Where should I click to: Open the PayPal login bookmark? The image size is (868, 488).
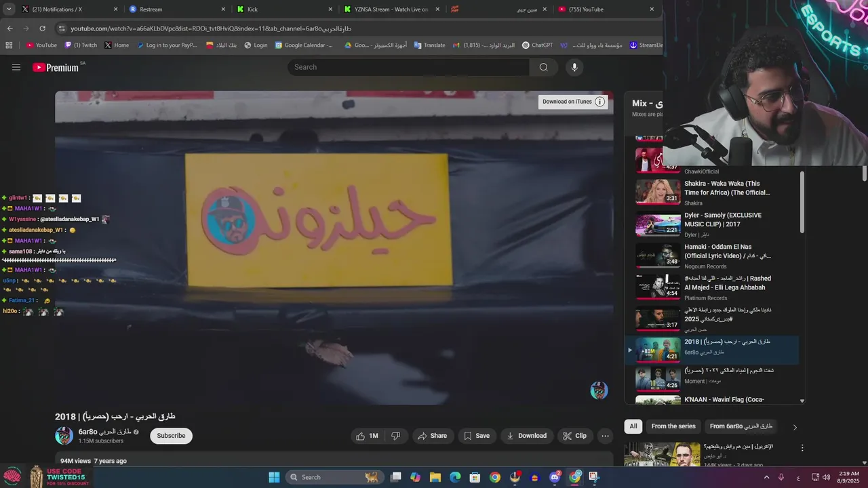tap(166, 45)
